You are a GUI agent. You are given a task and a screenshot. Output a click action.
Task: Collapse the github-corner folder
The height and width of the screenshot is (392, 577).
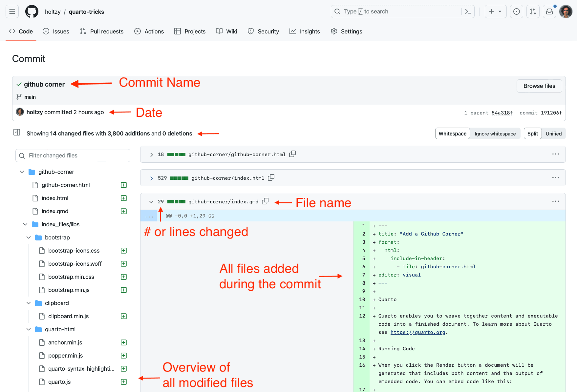click(x=22, y=172)
